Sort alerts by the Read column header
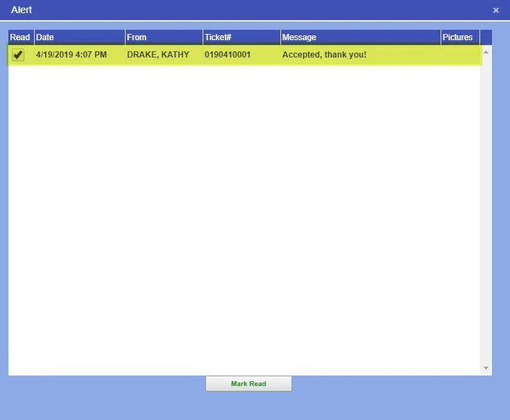This screenshot has width=510, height=420. (x=21, y=37)
